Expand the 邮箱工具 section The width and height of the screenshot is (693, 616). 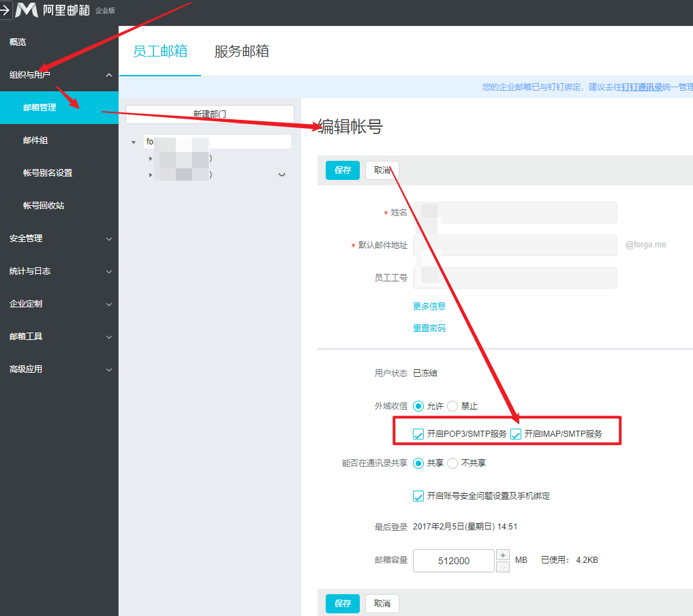point(59,337)
